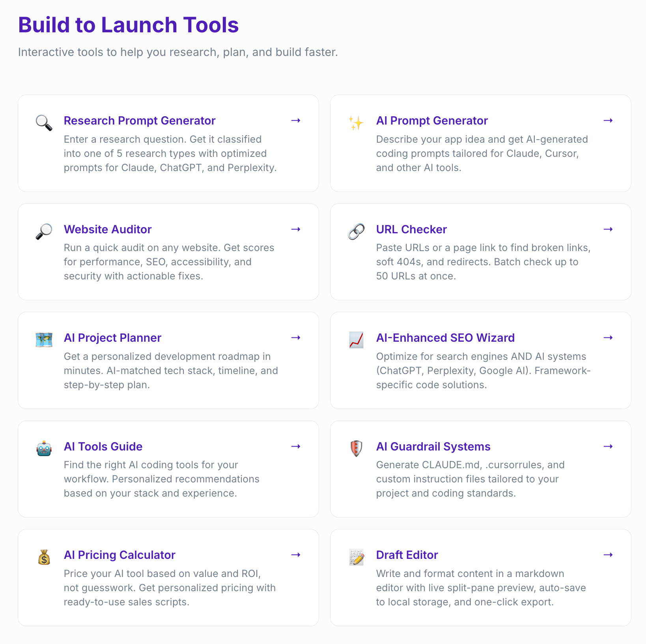Image resolution: width=646 pixels, height=644 pixels.
Task: Click description starting 'Describe your app idea'
Action: [x=482, y=153]
